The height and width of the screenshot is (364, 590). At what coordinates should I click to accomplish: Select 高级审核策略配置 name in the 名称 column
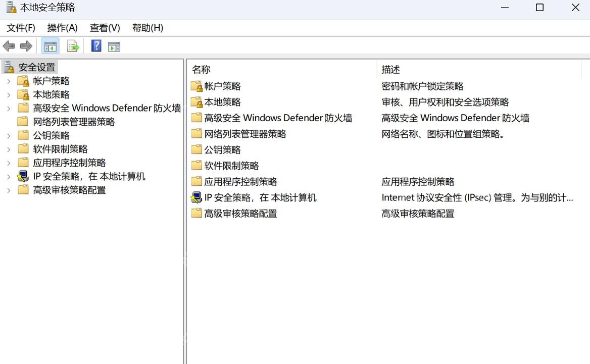click(240, 214)
